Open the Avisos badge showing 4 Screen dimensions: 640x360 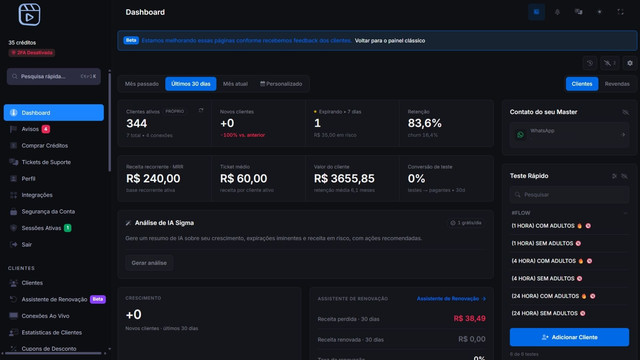point(46,129)
